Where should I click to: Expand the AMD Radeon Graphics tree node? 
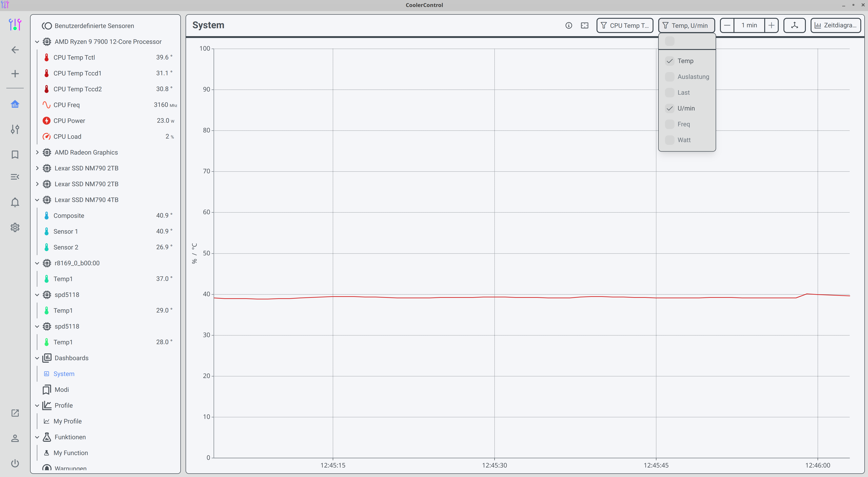[x=37, y=152]
